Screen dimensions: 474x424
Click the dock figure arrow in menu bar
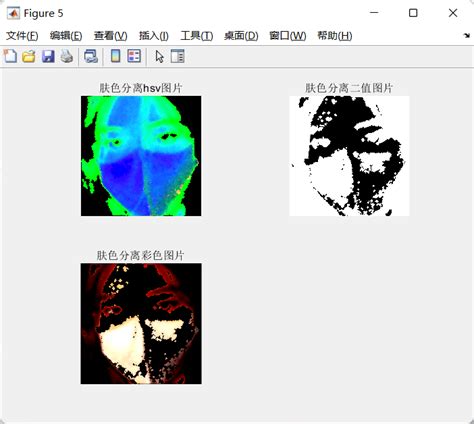[x=467, y=36]
